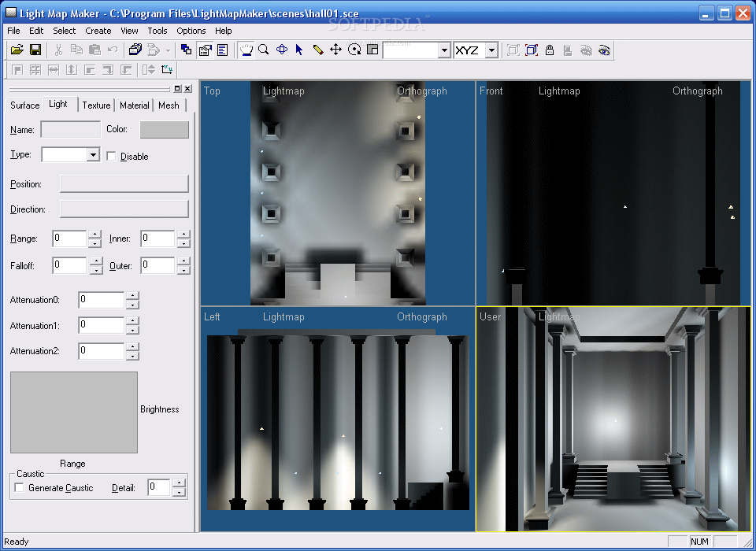
Task: Select the four-arrow move tool
Action: click(335, 50)
